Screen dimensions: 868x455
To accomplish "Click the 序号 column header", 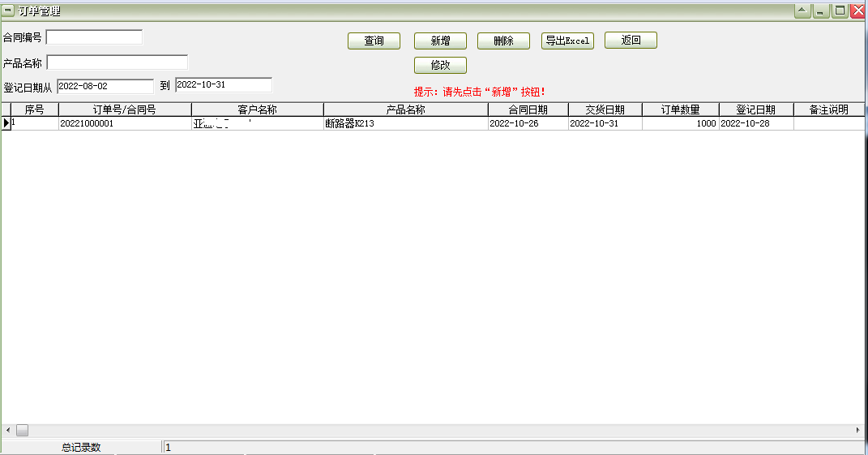I will (34, 109).
